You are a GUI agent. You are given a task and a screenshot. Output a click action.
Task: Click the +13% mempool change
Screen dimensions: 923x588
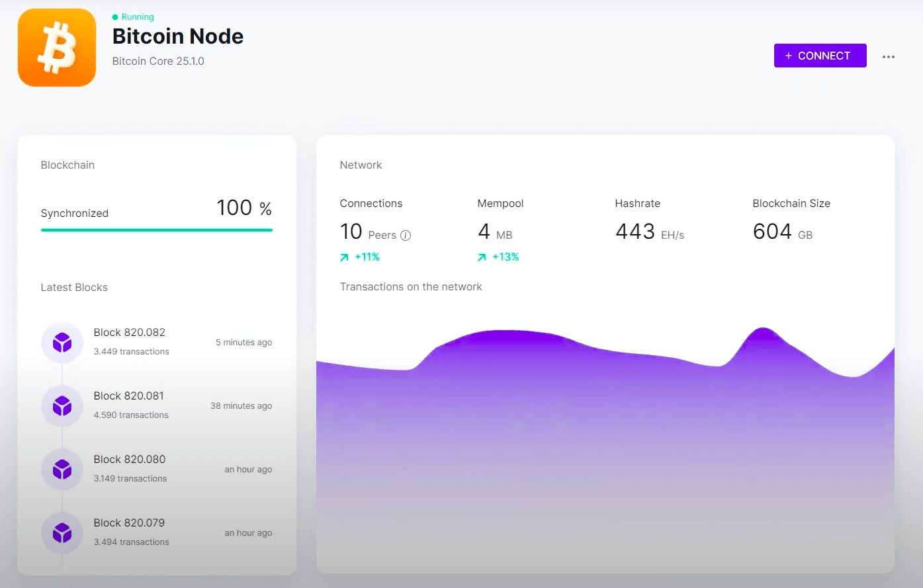[505, 257]
